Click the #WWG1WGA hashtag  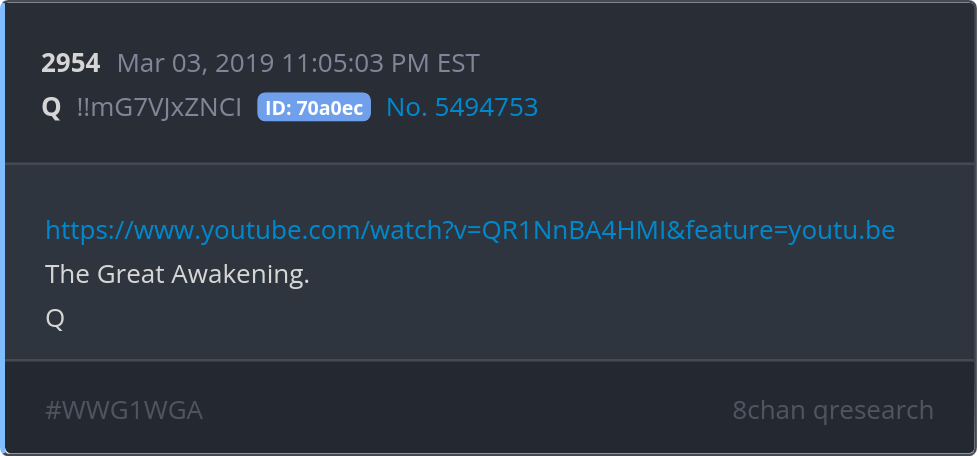(124, 410)
